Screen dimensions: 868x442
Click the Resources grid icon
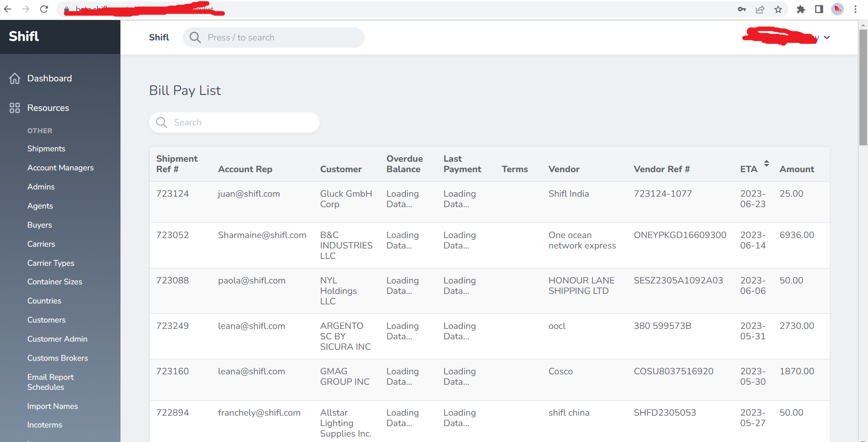[x=15, y=108]
